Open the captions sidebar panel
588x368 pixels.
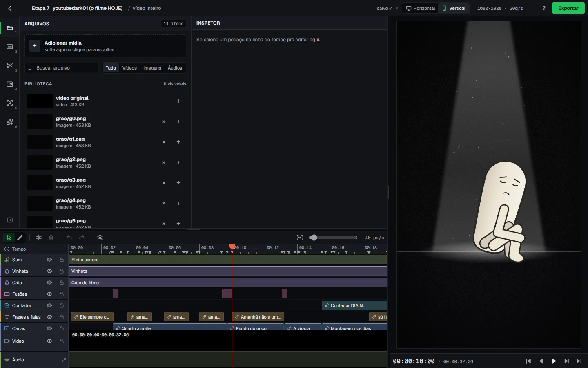10,47
